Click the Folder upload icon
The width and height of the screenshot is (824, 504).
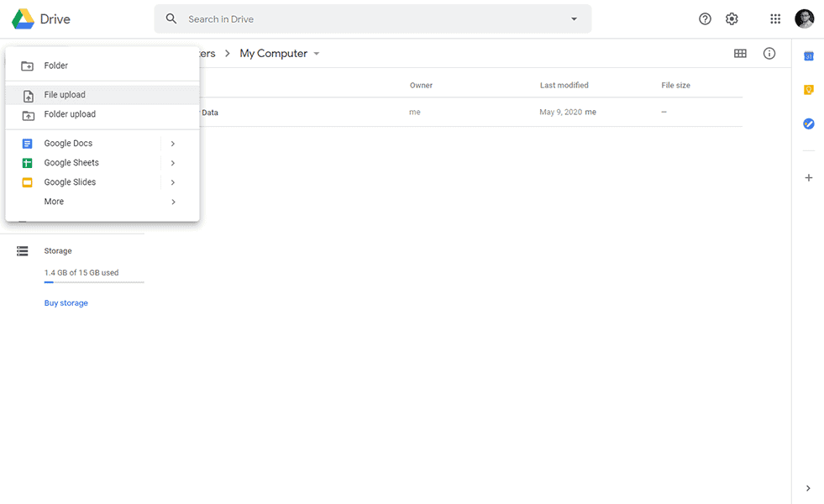click(29, 115)
